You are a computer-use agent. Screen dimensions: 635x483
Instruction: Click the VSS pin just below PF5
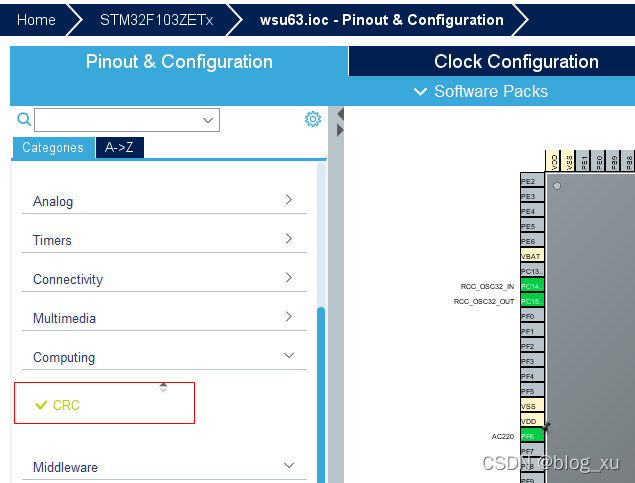[532, 406]
